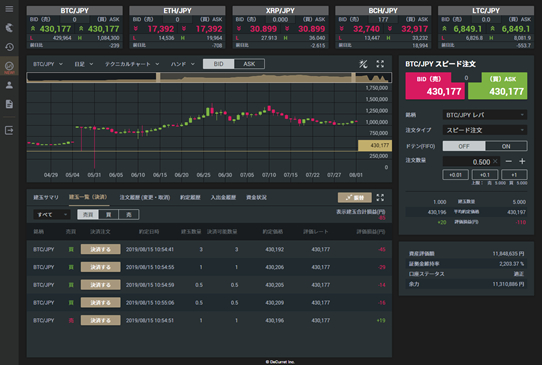Clear the order quantity with X icon
The image size is (542, 365).
point(495,161)
